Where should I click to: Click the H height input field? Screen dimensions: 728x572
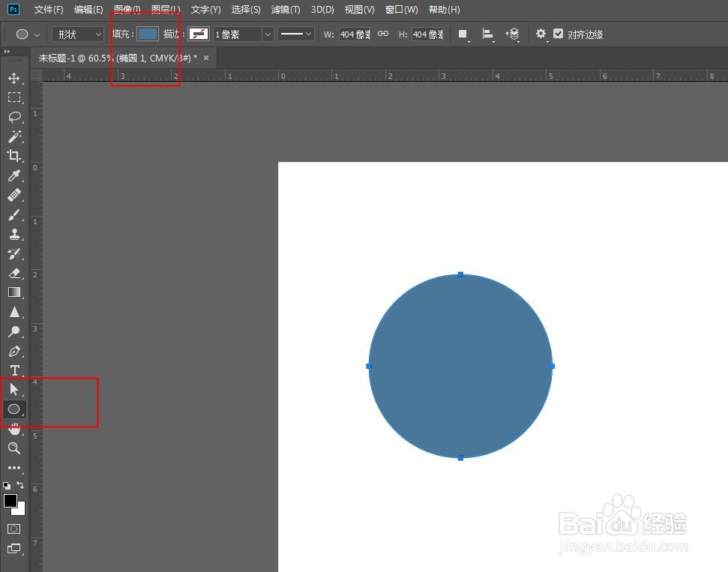click(427, 34)
